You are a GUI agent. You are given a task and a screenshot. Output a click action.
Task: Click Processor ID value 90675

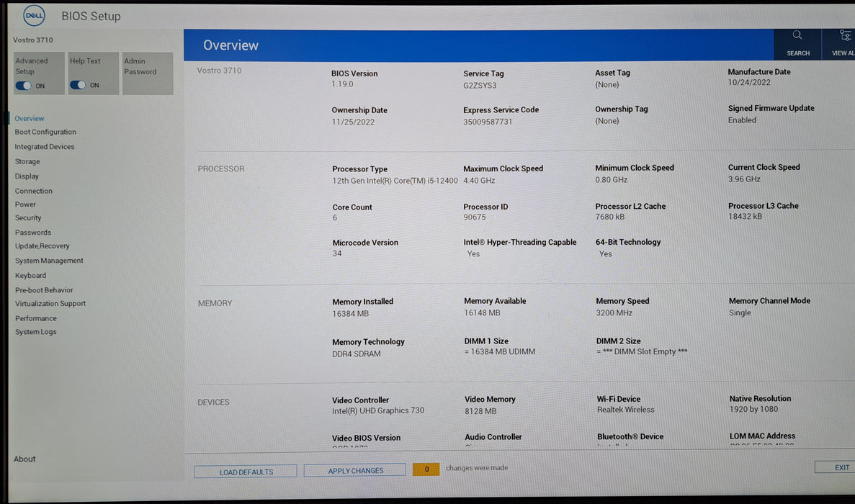click(475, 217)
